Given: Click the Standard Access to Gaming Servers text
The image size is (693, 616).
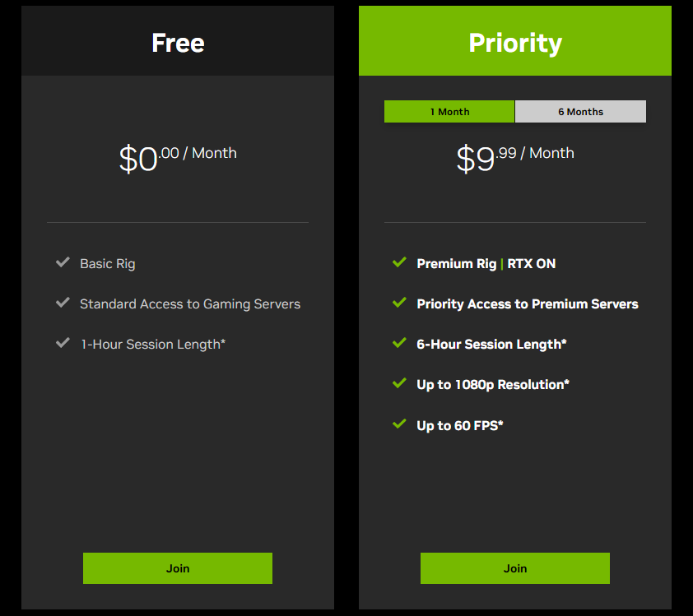Looking at the screenshot, I should click(189, 304).
